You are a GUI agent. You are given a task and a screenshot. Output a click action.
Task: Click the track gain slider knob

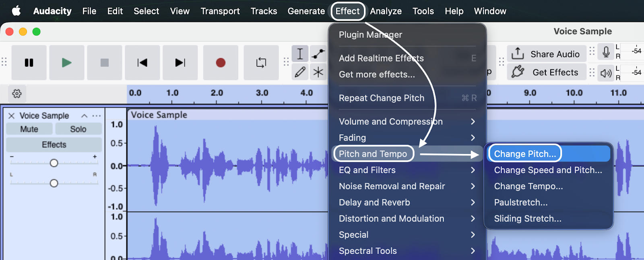tap(54, 163)
